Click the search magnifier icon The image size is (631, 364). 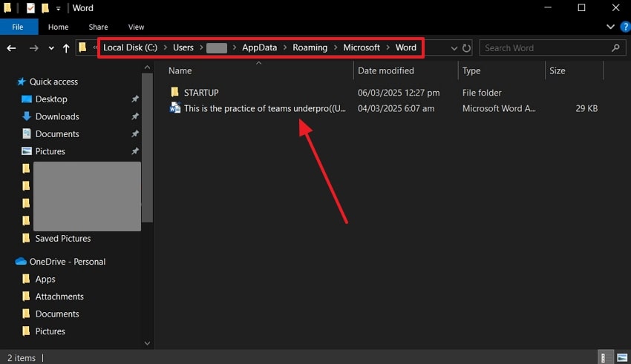[615, 48]
